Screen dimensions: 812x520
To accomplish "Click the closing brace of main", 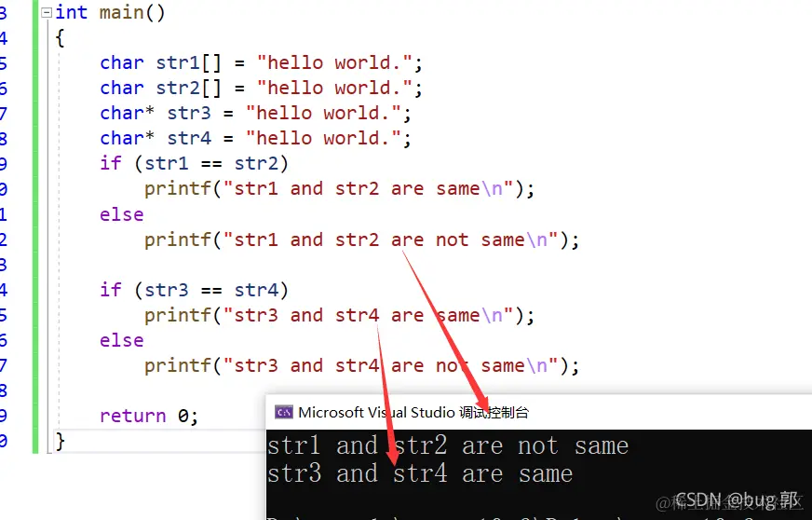I will click(61, 441).
